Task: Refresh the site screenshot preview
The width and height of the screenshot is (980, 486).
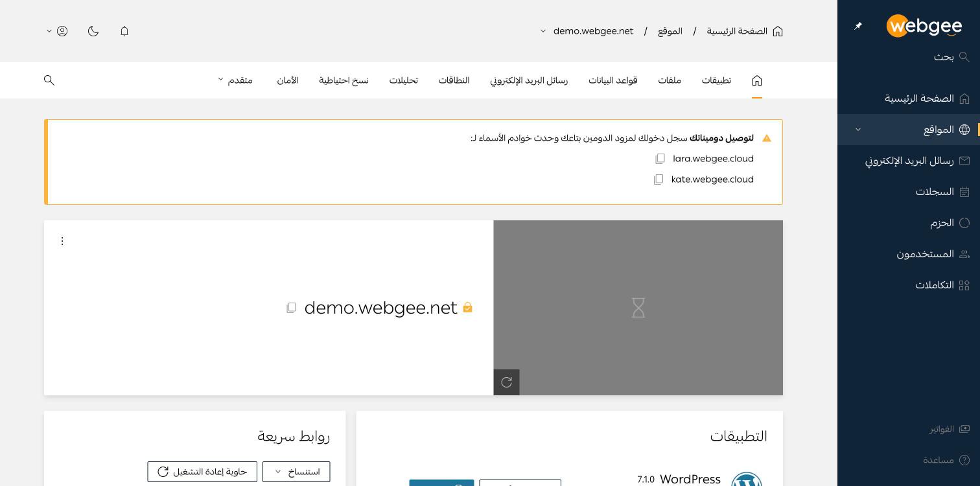Action: pyautogui.click(x=507, y=382)
